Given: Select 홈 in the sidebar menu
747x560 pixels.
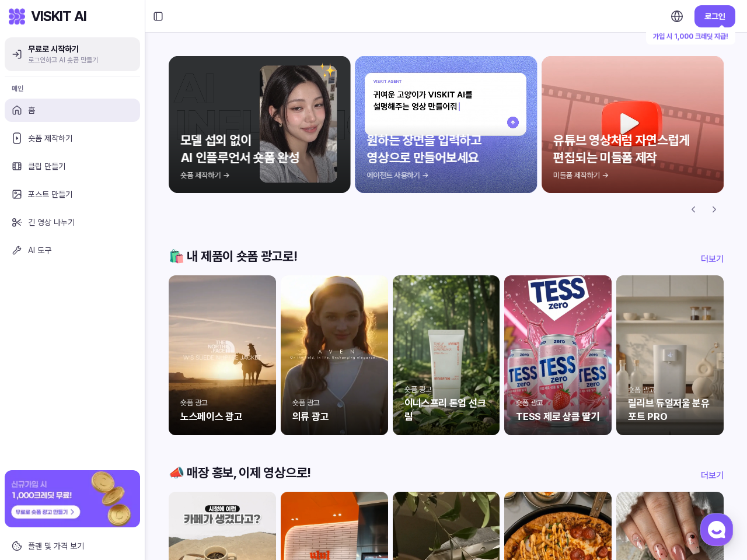Looking at the screenshot, I should point(72,110).
